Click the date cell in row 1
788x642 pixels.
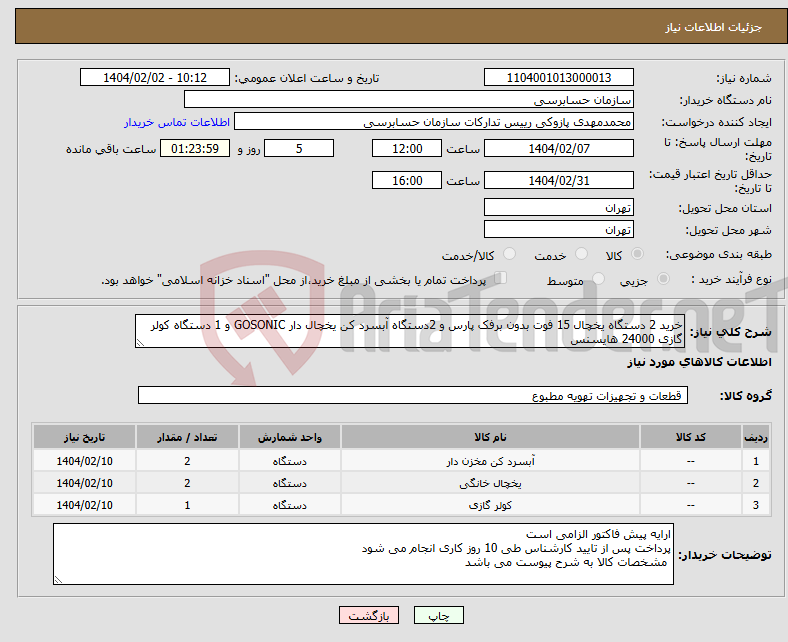click(x=84, y=461)
